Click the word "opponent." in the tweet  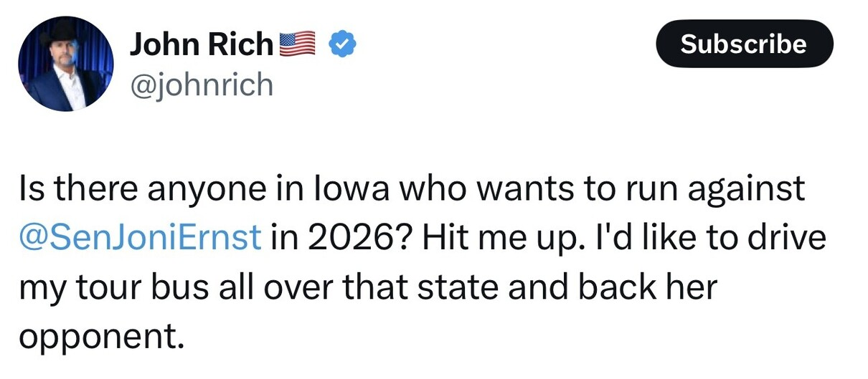click(97, 334)
